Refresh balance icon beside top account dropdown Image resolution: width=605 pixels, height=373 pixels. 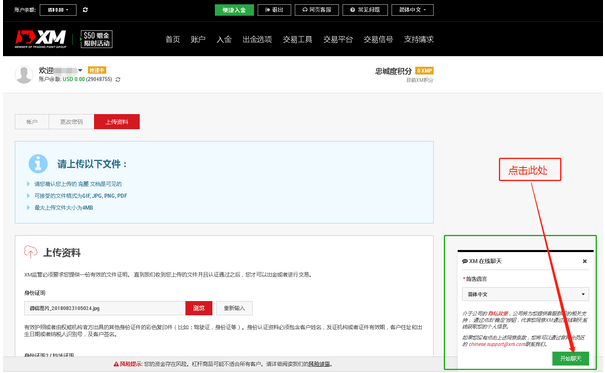pos(85,10)
